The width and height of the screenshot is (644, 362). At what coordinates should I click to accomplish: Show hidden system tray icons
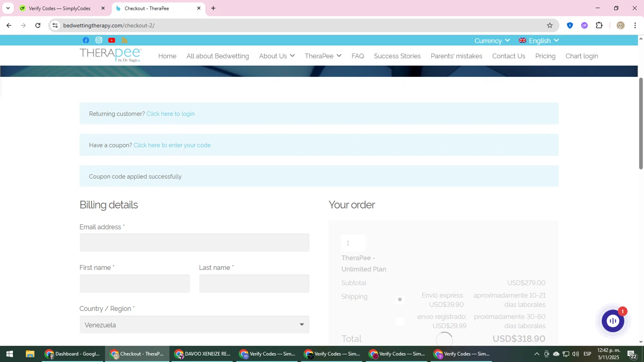pyautogui.click(x=537, y=354)
